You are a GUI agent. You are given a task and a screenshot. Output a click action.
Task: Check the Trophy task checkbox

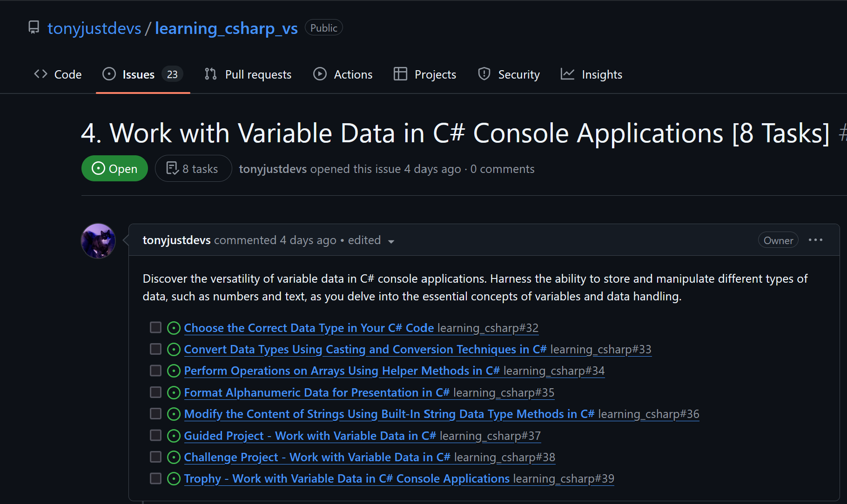(155, 478)
